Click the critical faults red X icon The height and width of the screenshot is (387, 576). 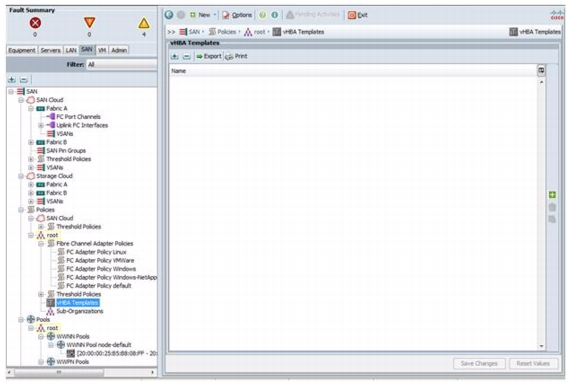35,23
